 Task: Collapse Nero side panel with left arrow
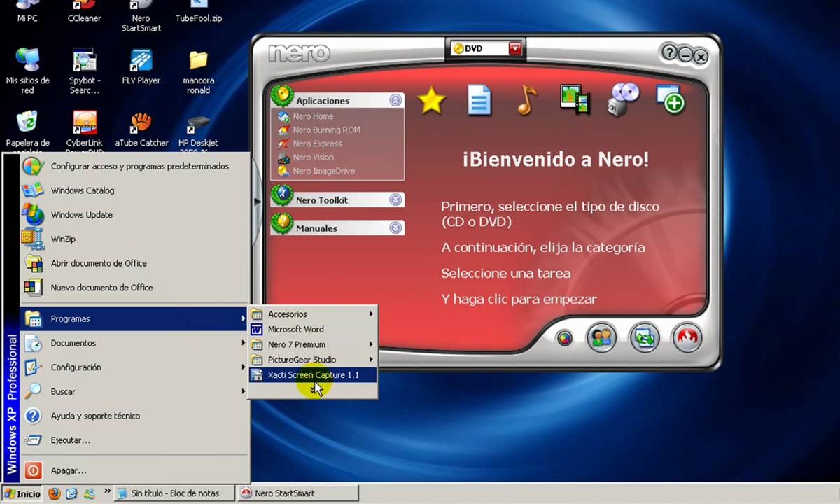[x=258, y=202]
